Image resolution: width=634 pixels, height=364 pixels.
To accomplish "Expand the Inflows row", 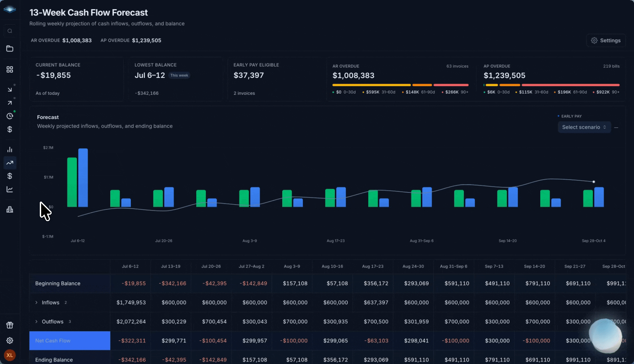I will click(x=36, y=303).
